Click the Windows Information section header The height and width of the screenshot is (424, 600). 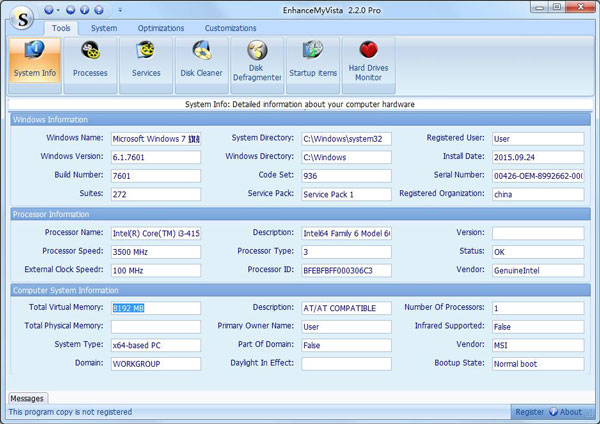tap(300, 120)
